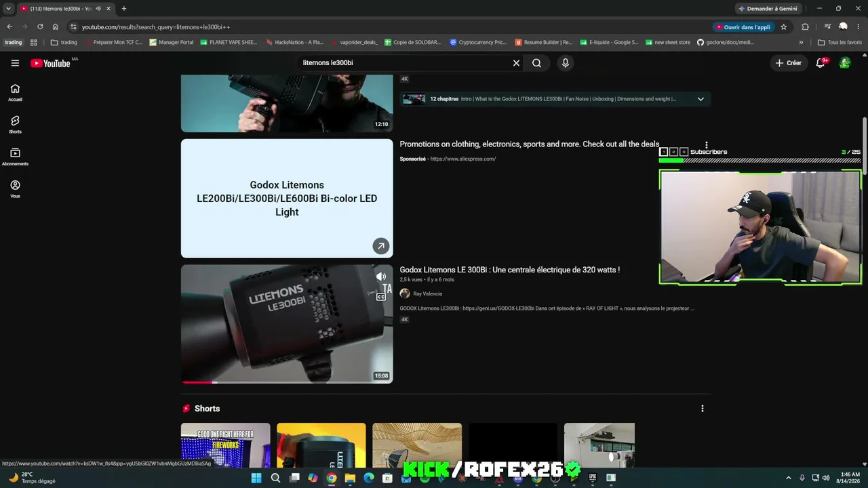Click Demander à Gemini button

coord(768,9)
